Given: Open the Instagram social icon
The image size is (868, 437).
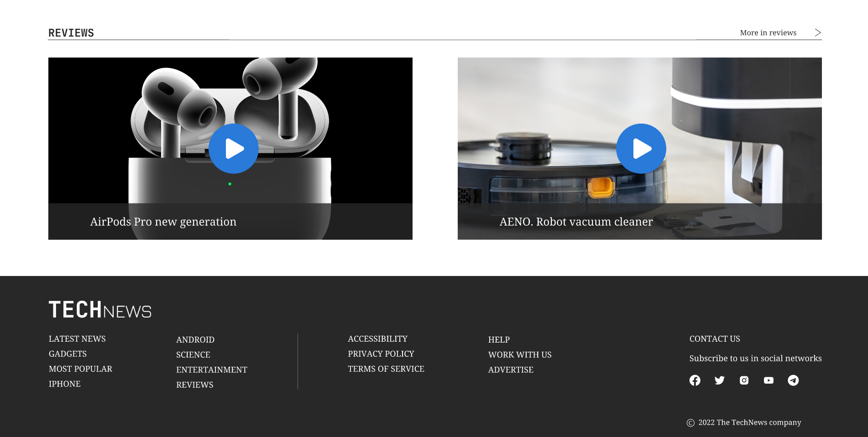Looking at the screenshot, I should [x=744, y=380].
